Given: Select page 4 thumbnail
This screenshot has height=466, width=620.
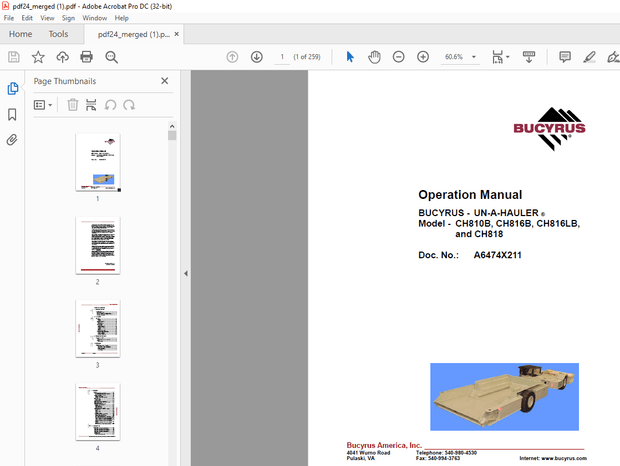Looking at the screenshot, I should (98, 412).
